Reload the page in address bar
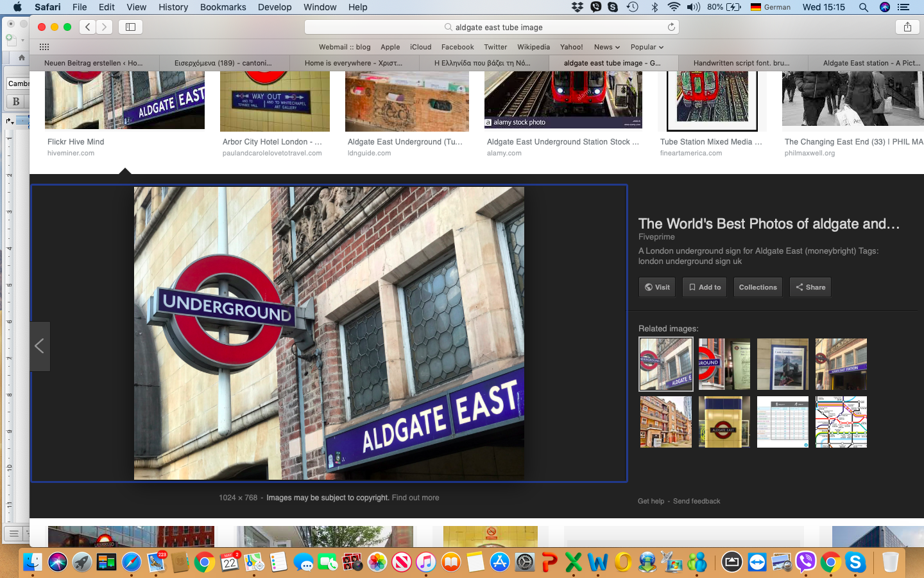 [671, 27]
